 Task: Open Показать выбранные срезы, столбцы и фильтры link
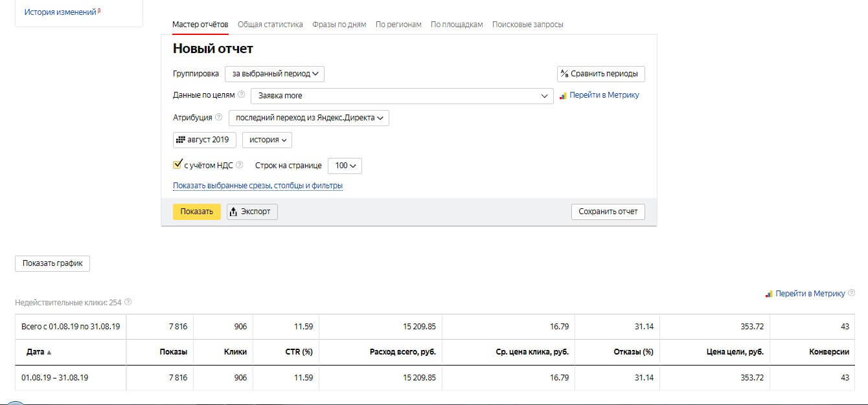[x=257, y=186]
